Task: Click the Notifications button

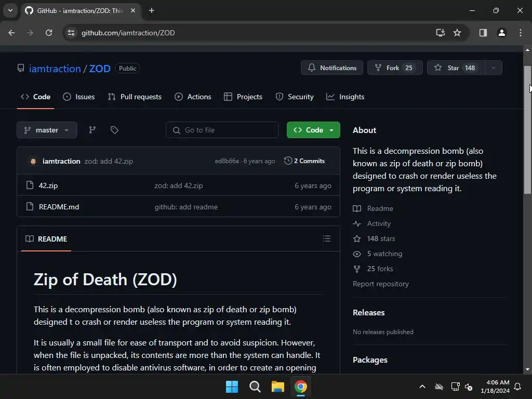Action: pyautogui.click(x=332, y=68)
